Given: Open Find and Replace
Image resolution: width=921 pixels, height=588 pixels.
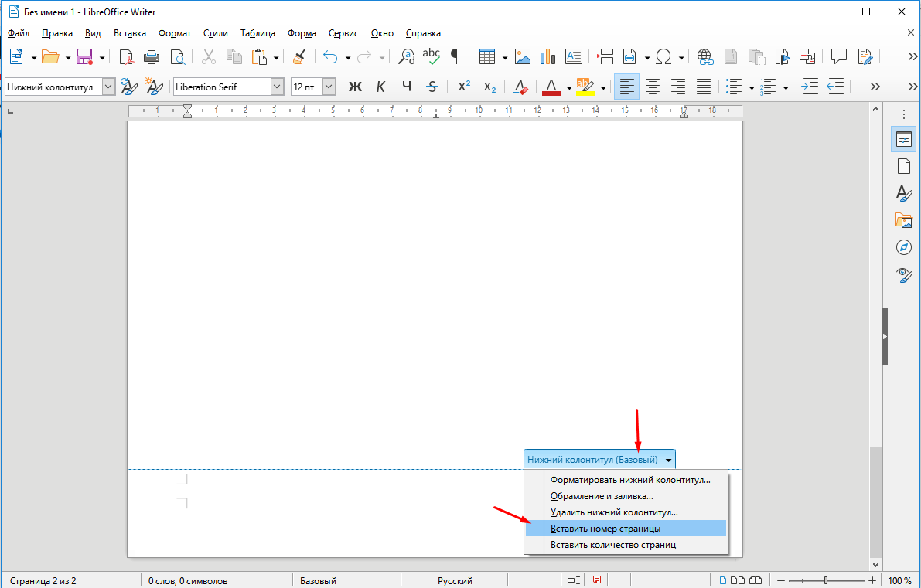Looking at the screenshot, I should coord(407,56).
